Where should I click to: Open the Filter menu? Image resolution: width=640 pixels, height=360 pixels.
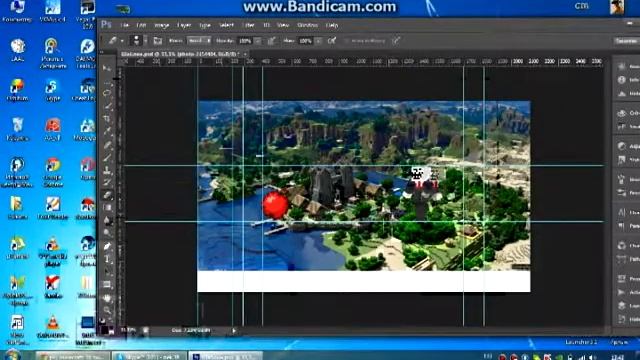249,25
